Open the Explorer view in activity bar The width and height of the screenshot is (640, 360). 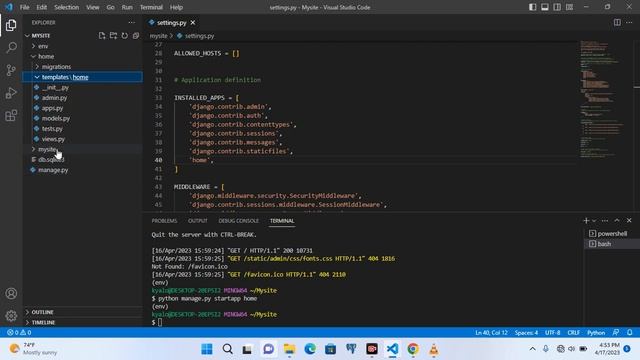point(11,25)
